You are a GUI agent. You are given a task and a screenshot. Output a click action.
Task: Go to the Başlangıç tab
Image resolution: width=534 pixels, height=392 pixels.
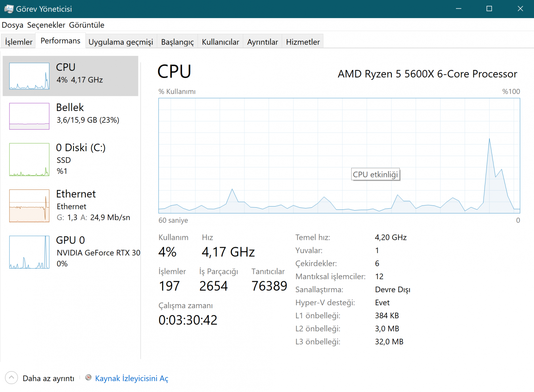pos(177,42)
